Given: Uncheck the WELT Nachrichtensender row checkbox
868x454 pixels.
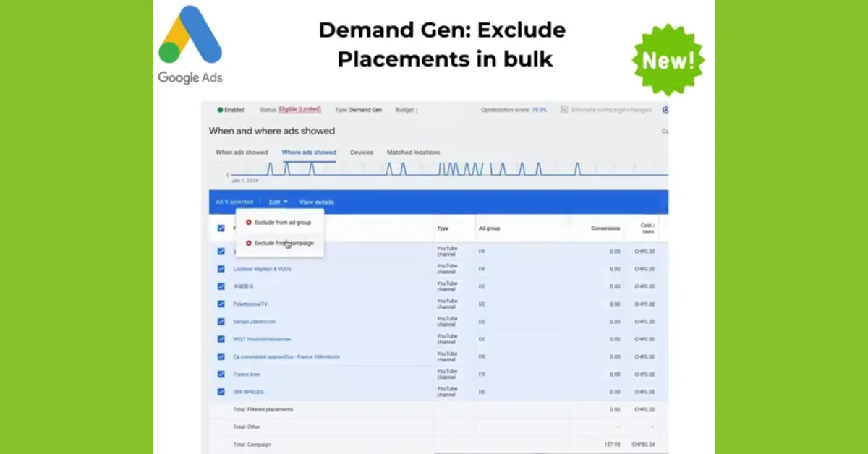Looking at the screenshot, I should [221, 339].
